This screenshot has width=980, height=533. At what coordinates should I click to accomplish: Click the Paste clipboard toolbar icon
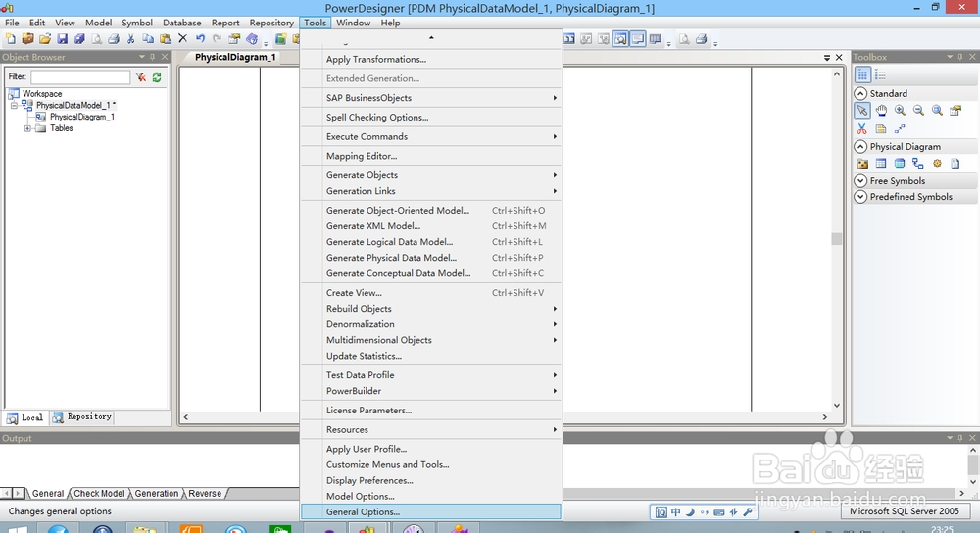coord(166,39)
